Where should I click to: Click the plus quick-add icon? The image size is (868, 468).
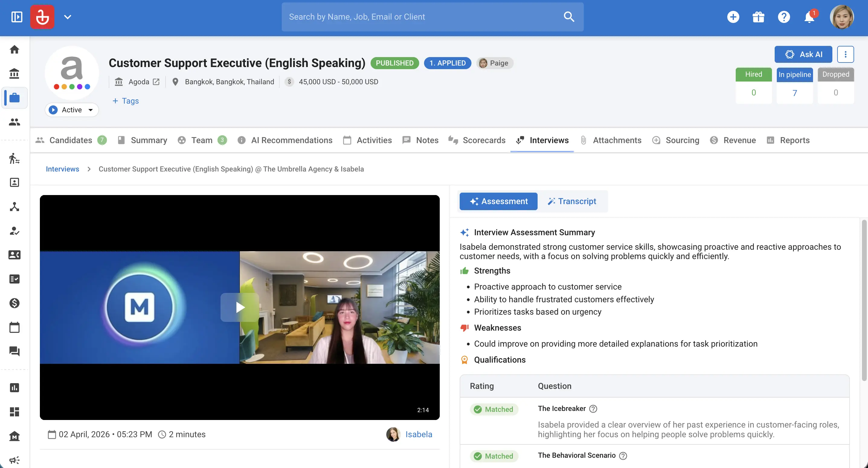point(733,17)
